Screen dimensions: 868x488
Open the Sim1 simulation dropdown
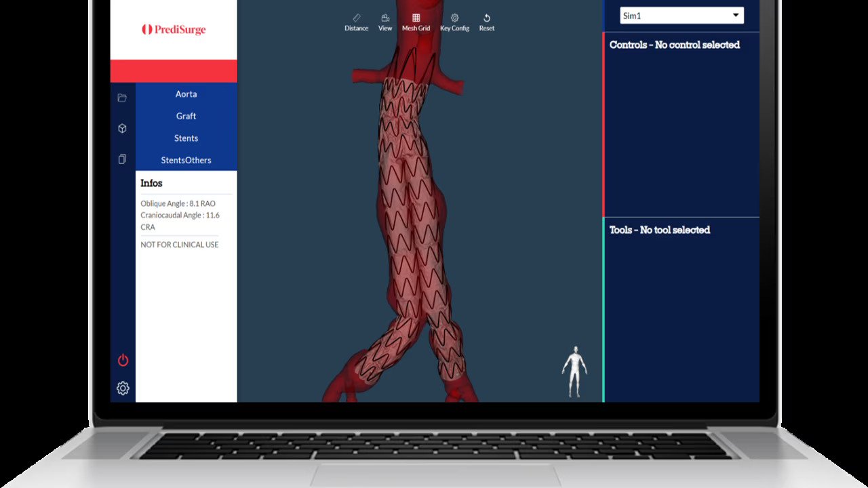coord(682,16)
